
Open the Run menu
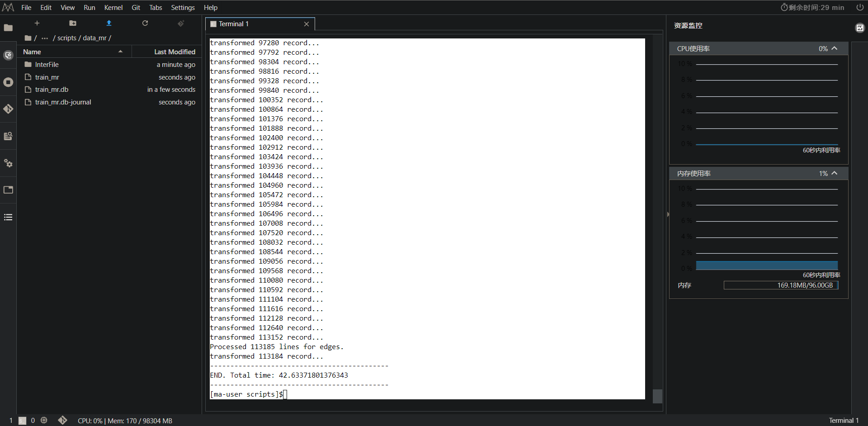point(90,7)
